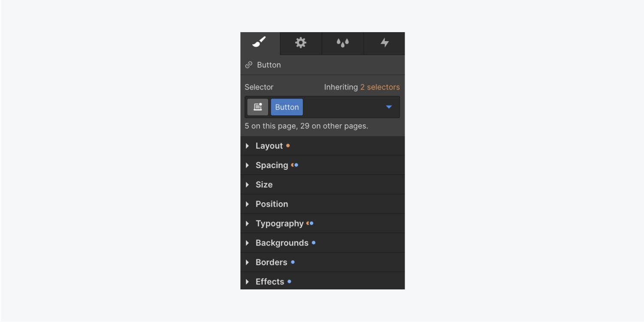644x322 pixels.
Task: Expand the Backgrounds section
Action: pyautogui.click(x=323, y=243)
